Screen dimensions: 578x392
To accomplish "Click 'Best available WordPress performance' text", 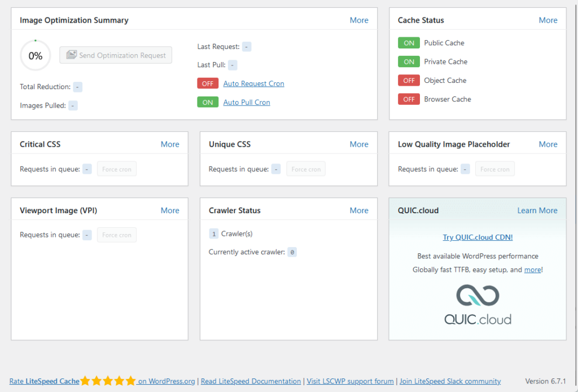I will (x=478, y=256).
